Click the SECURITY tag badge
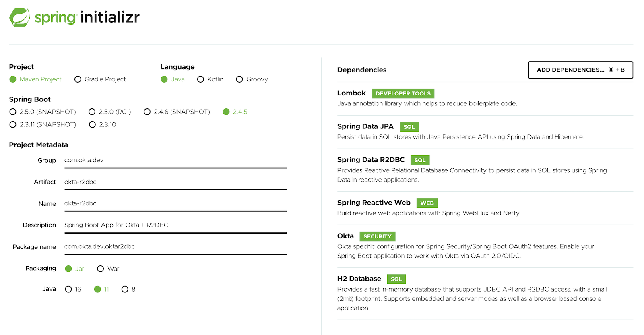The image size is (644, 335). tap(377, 236)
